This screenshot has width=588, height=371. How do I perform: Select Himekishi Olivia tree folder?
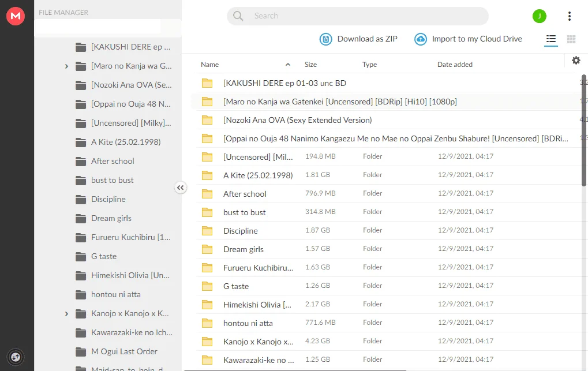tap(122, 275)
